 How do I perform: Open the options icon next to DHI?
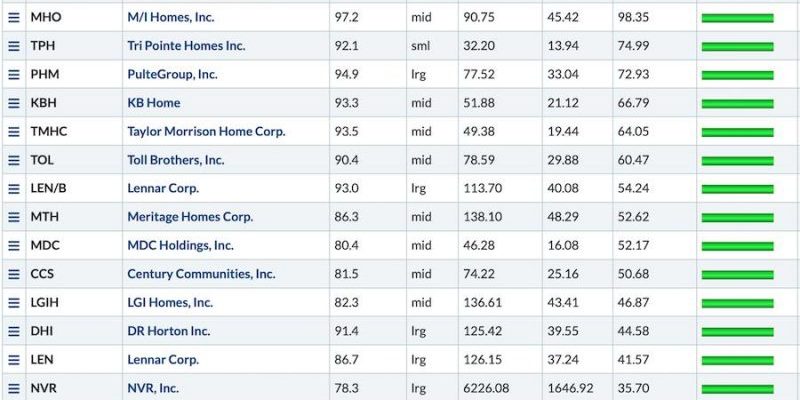coord(14,331)
